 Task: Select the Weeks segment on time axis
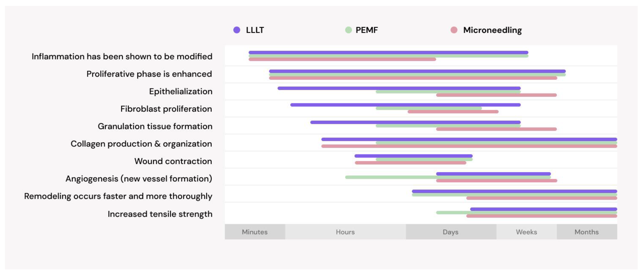526,232
